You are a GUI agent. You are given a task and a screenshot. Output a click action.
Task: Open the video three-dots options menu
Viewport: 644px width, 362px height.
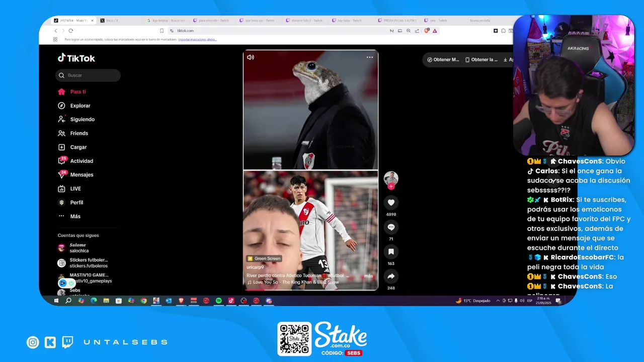(x=370, y=57)
